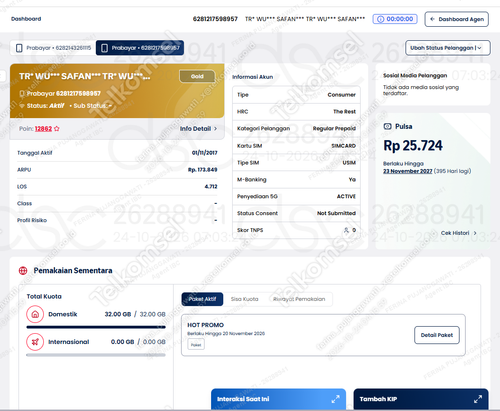Click the Paket tag under HOT PROMO

[196, 345]
